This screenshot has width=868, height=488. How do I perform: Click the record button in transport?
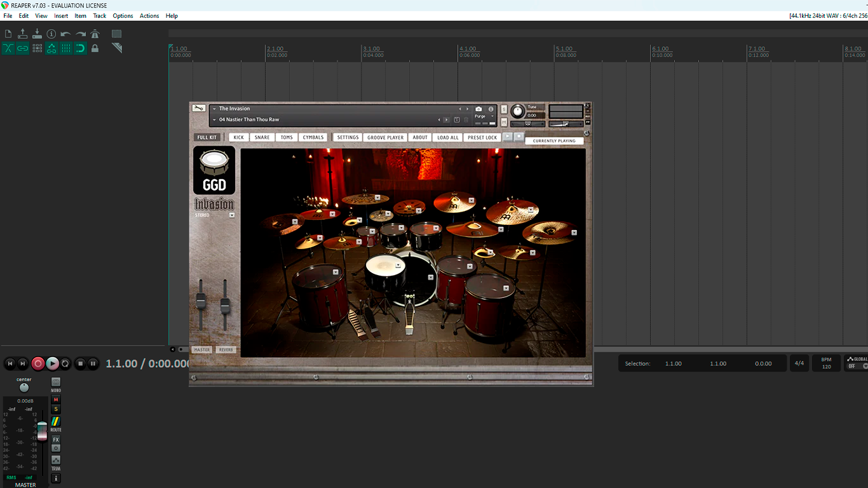click(38, 363)
